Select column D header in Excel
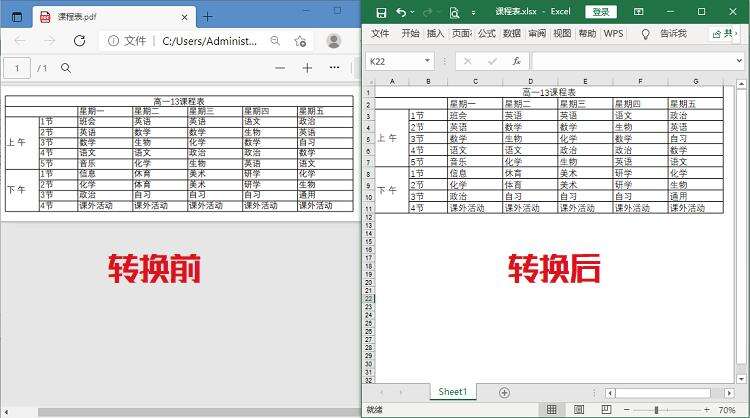The width and height of the screenshot is (750, 418). (530, 81)
